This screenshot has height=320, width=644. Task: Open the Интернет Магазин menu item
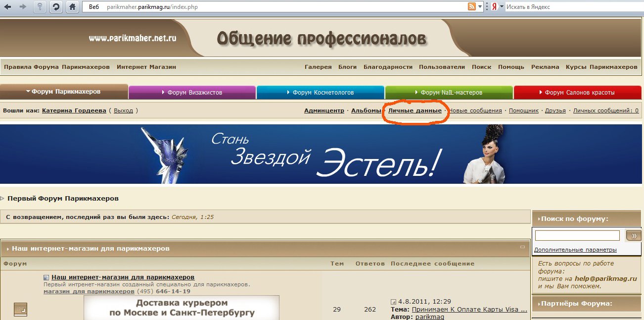pos(146,67)
